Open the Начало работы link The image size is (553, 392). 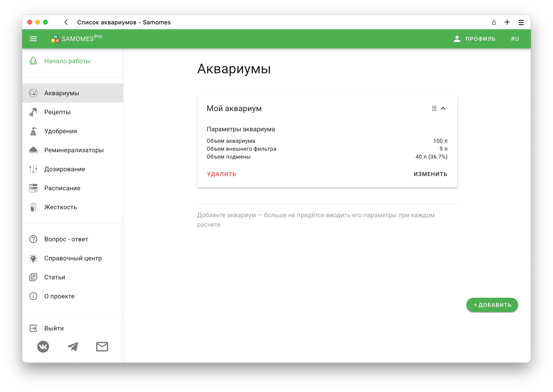click(67, 61)
